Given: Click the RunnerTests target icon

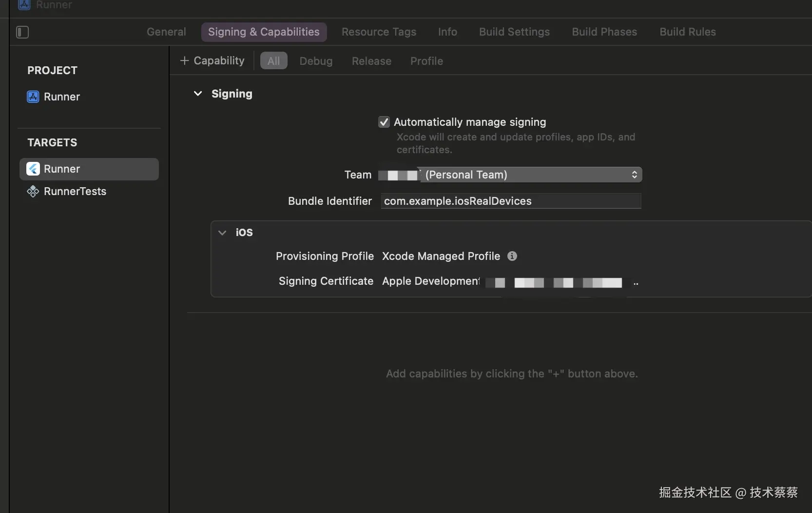Looking at the screenshot, I should pyautogui.click(x=33, y=191).
